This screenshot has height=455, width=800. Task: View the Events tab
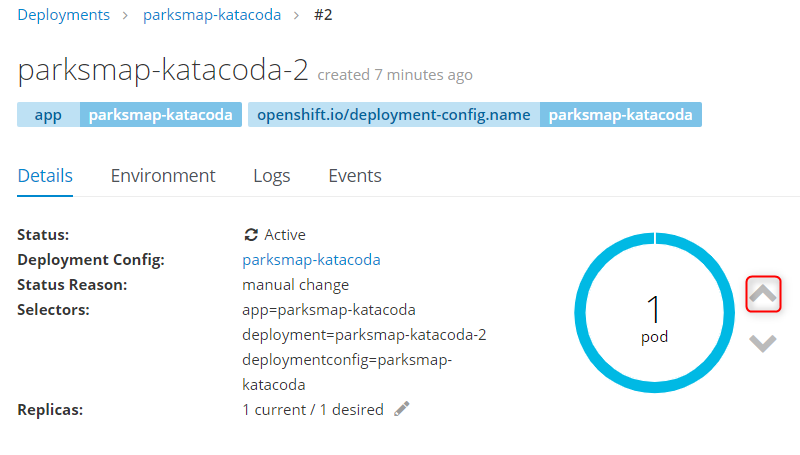pos(355,176)
